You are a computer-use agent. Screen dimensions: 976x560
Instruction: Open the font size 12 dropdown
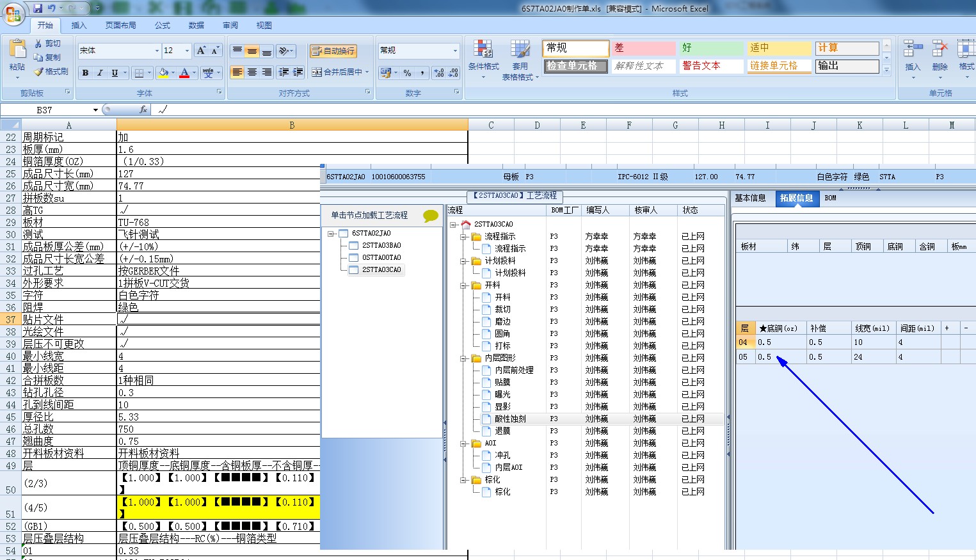(x=187, y=51)
